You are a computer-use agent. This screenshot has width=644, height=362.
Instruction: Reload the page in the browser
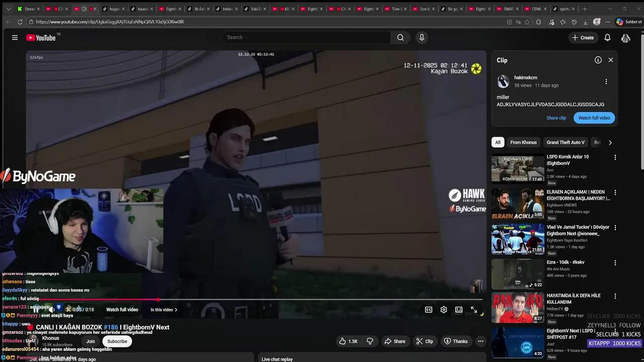pos(20,22)
